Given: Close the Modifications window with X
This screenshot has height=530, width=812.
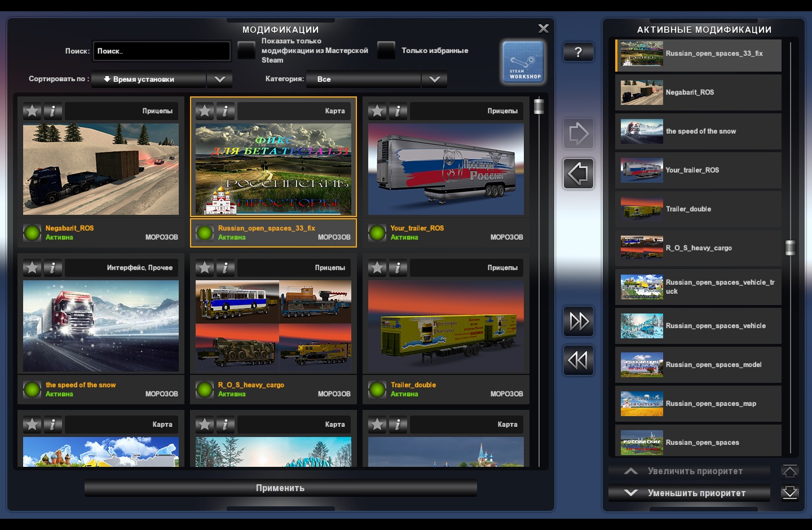Looking at the screenshot, I should tap(544, 28).
